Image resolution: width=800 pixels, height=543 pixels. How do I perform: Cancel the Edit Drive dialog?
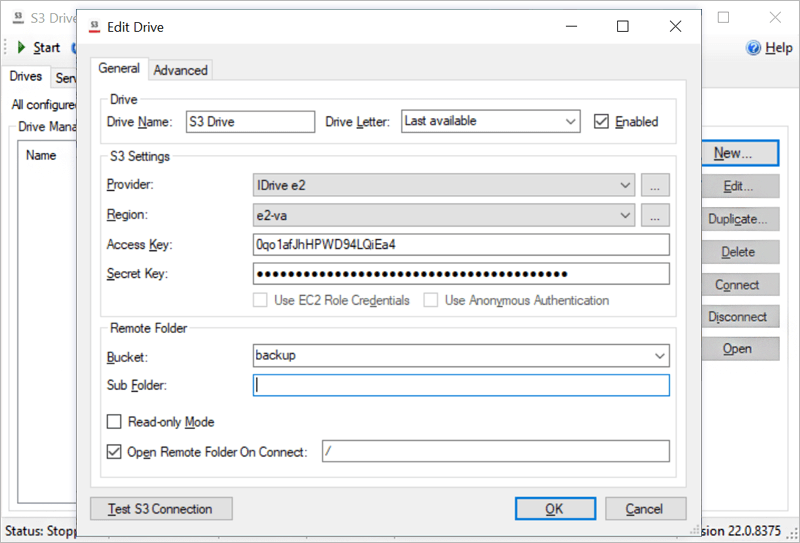click(645, 509)
